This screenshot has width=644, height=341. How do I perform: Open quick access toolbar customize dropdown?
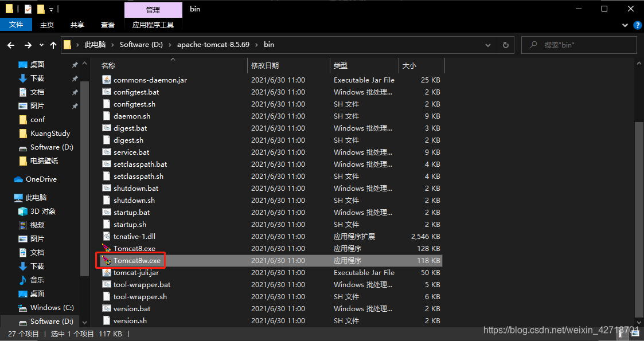(x=51, y=9)
